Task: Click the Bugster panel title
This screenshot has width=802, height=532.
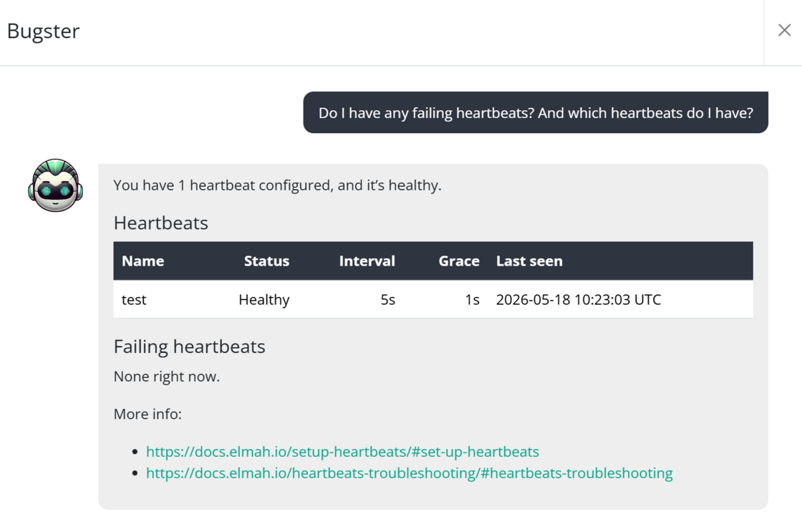Action: [x=44, y=32]
